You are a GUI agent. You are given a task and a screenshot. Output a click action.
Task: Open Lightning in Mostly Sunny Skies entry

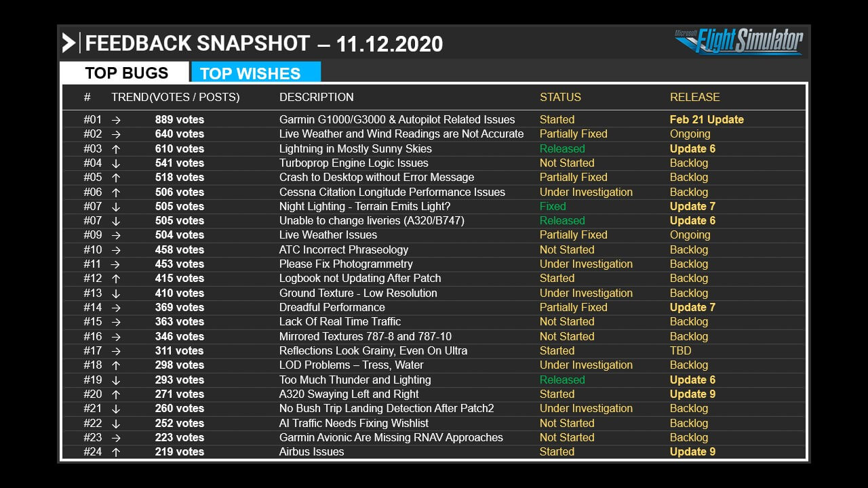click(x=355, y=148)
